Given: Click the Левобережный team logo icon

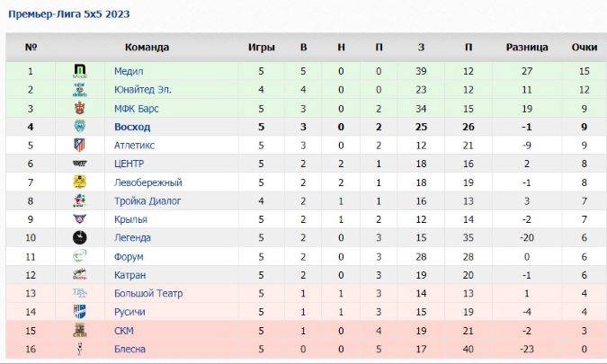Looking at the screenshot, I should (79, 182).
